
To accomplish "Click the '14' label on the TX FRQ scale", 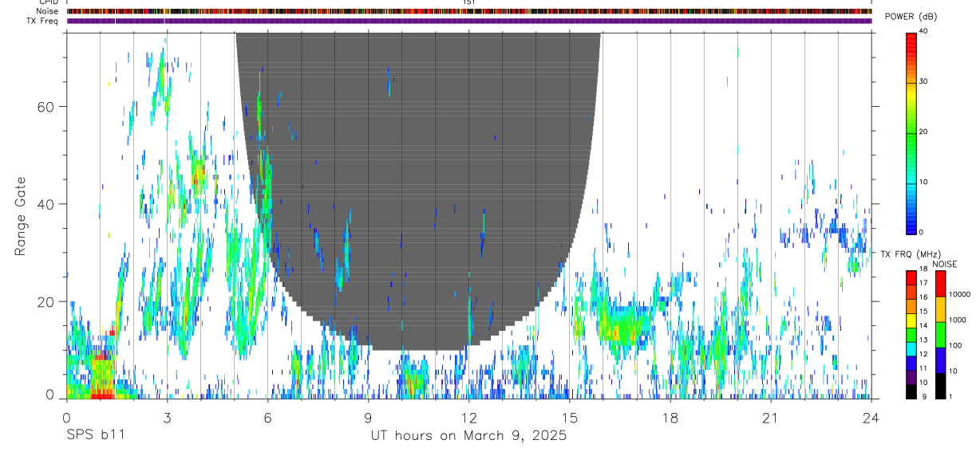I will coord(923,325).
